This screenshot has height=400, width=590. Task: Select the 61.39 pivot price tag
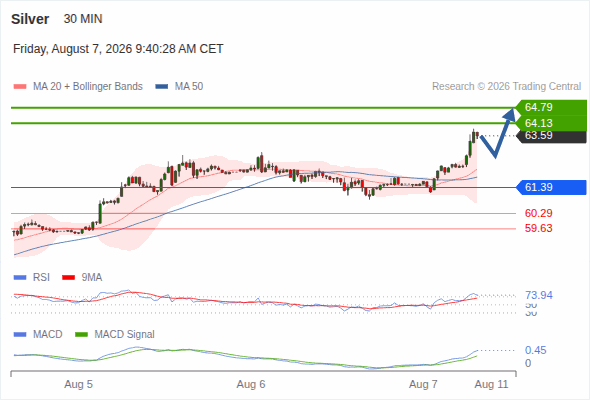coord(551,187)
